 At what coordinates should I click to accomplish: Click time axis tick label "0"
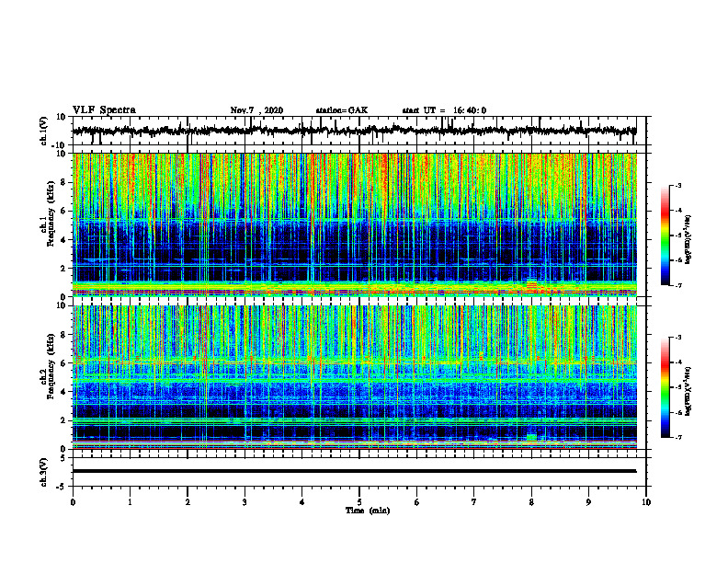73,502
